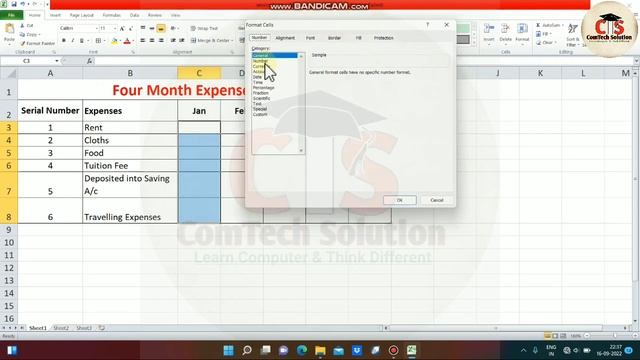Click the Undo icon
Image resolution: width=640 pixels, height=360 pixels.
pos(23,4)
